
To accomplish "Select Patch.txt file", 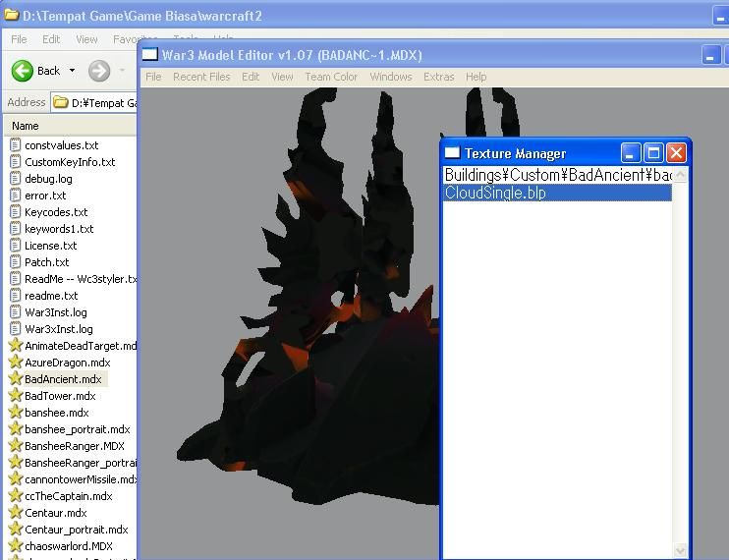I will (46, 262).
